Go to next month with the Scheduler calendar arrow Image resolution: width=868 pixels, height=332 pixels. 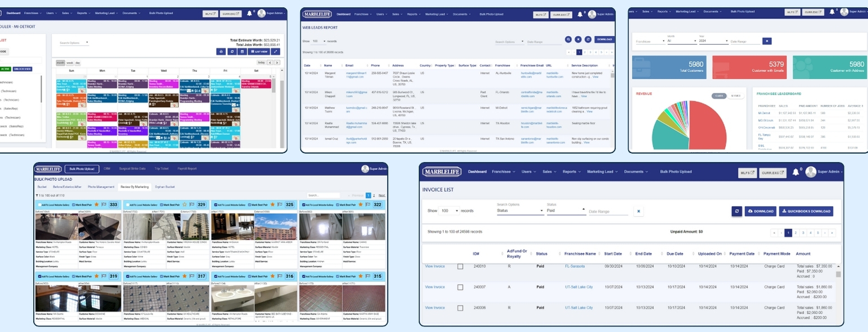(x=278, y=62)
